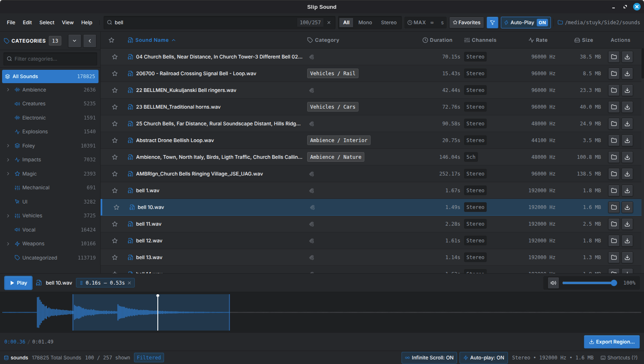Adjust the volume slider handle

[614, 283]
